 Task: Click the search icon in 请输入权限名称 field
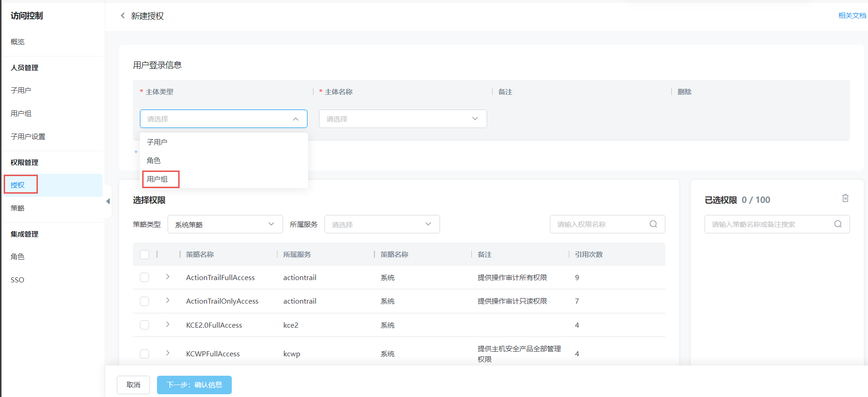coord(653,224)
